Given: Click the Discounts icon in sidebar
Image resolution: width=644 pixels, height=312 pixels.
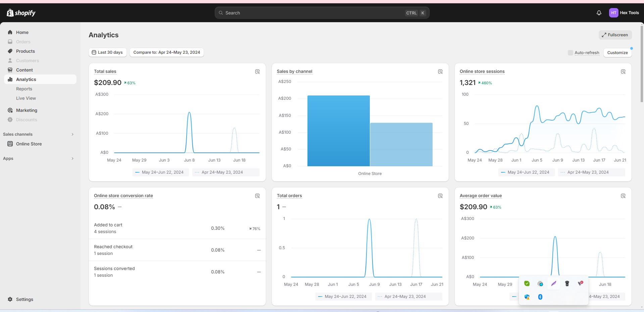Looking at the screenshot, I should [10, 120].
